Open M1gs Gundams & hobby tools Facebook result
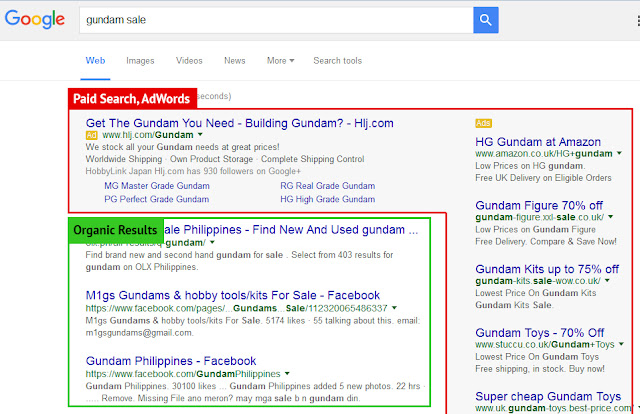Viewport: 640px width, 414px height. tap(233, 295)
